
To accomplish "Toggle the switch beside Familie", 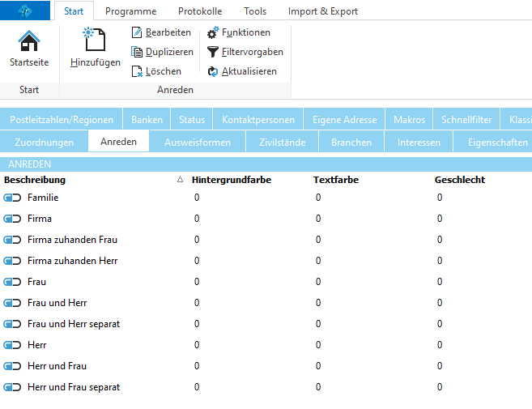I will (12, 198).
